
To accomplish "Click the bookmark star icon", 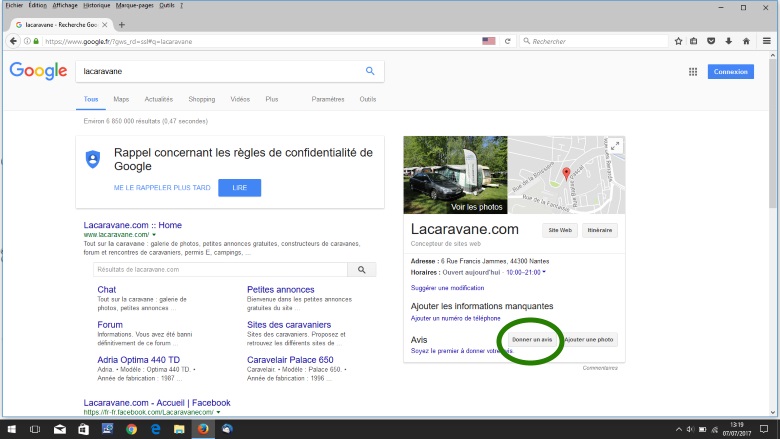I will tap(678, 41).
